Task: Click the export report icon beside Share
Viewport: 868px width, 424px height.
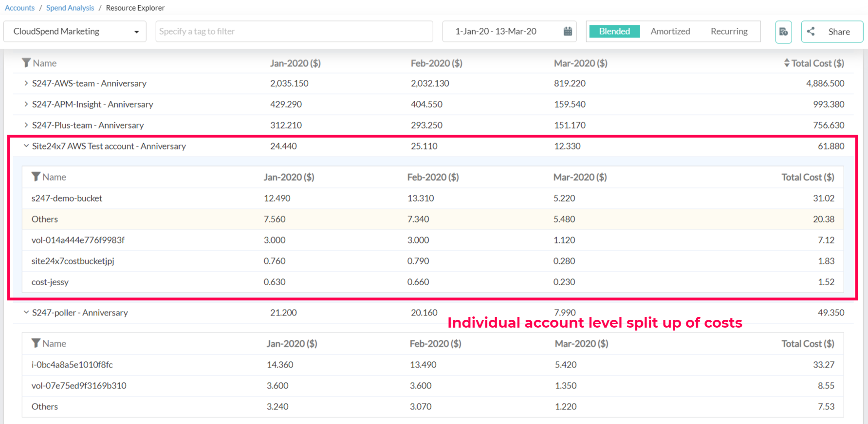Action: tap(783, 32)
